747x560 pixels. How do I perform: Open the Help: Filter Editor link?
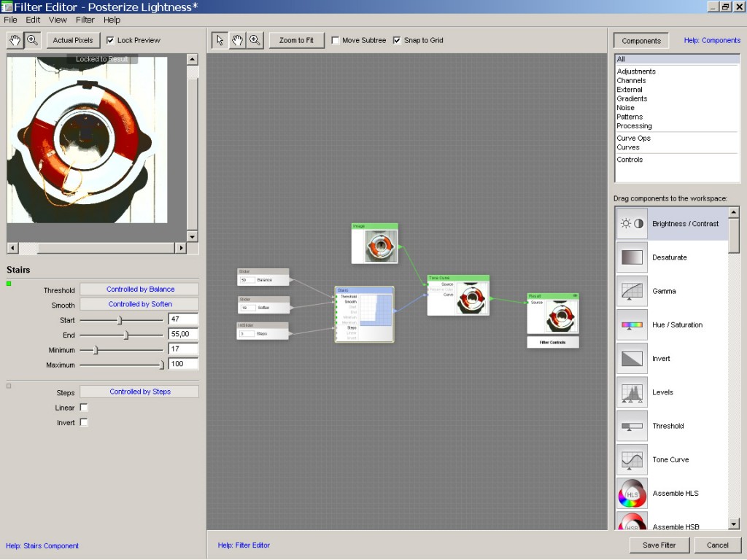coord(244,545)
